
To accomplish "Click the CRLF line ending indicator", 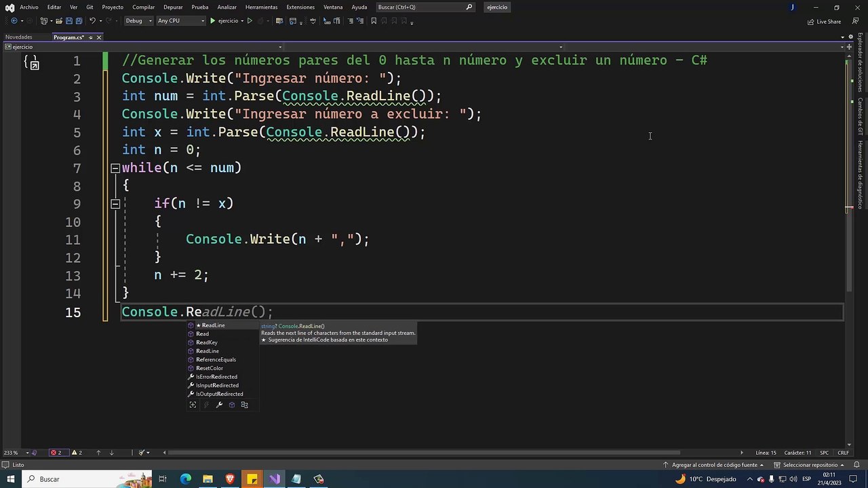I will [x=843, y=453].
